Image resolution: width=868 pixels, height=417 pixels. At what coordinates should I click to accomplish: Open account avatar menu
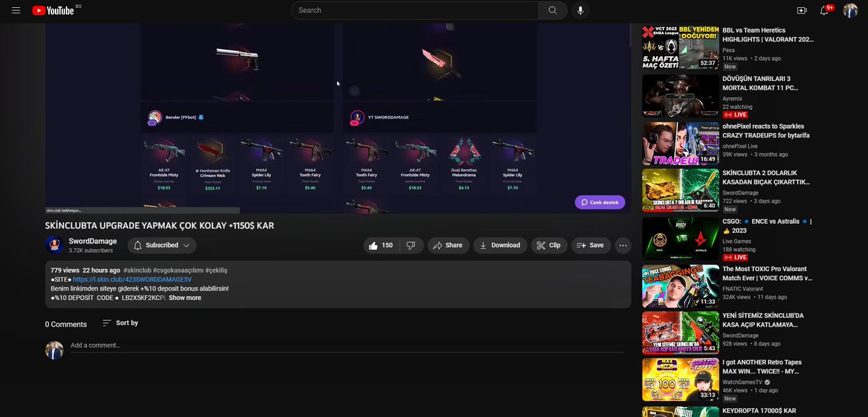[x=851, y=10]
